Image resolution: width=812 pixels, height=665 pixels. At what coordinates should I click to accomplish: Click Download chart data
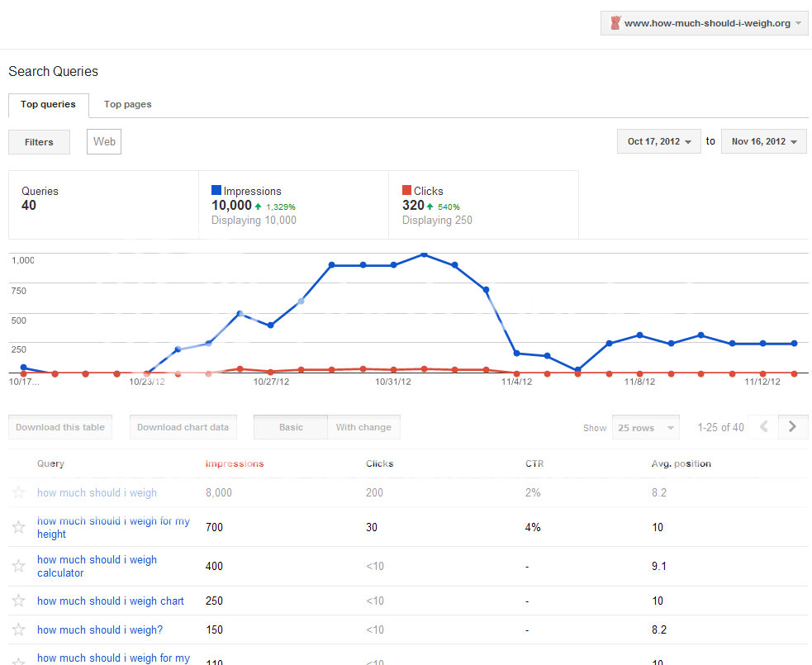183,427
